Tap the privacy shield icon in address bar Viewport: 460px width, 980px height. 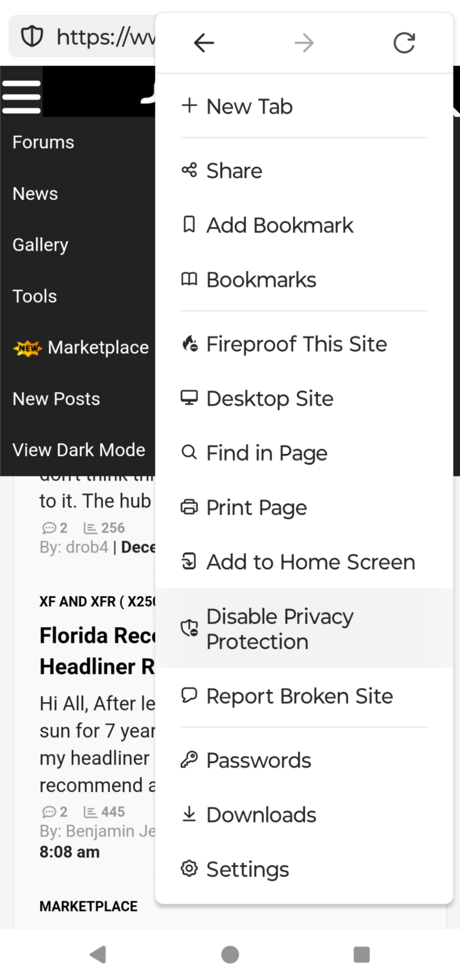pyautogui.click(x=32, y=37)
